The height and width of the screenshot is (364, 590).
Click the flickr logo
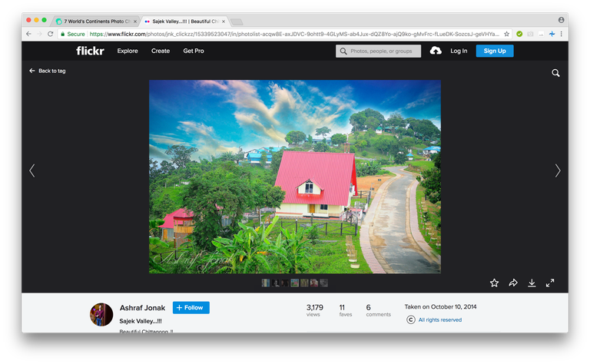click(x=90, y=51)
